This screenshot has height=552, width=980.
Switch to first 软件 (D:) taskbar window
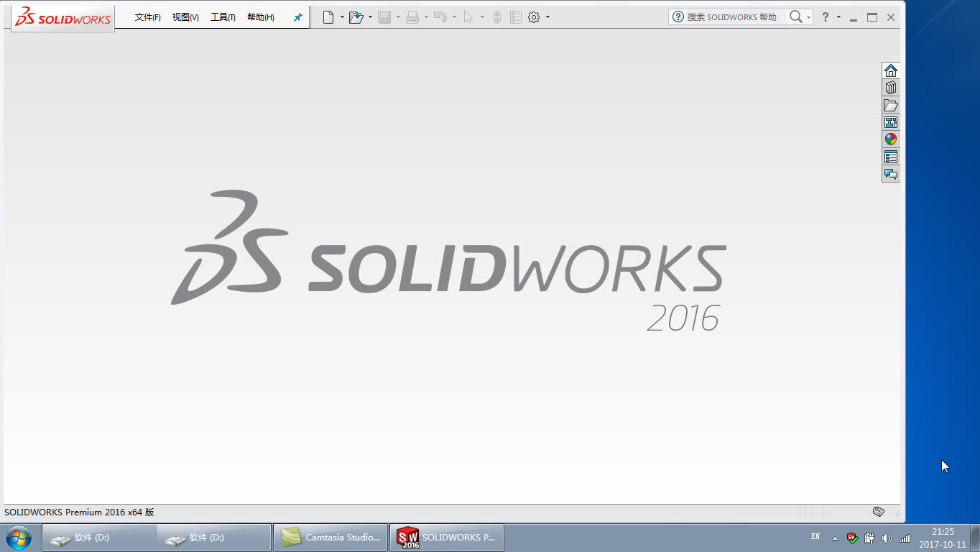(99, 538)
